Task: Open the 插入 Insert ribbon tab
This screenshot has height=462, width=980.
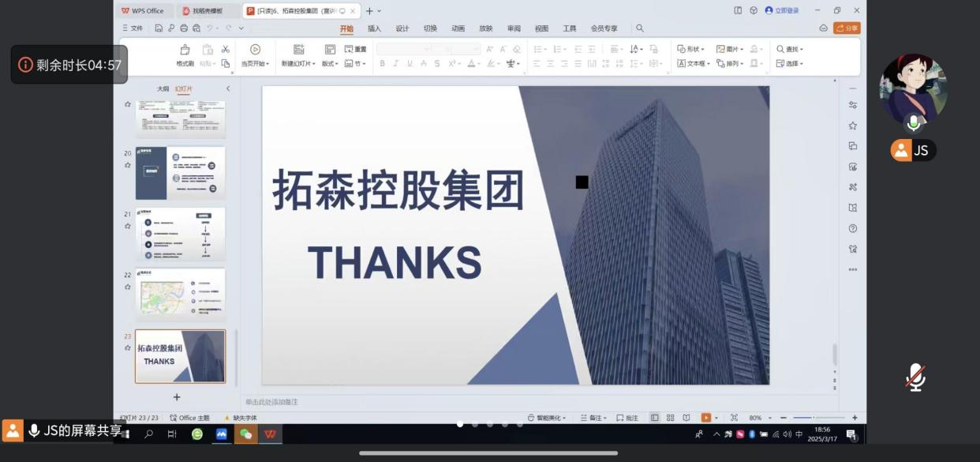Action: point(374,28)
